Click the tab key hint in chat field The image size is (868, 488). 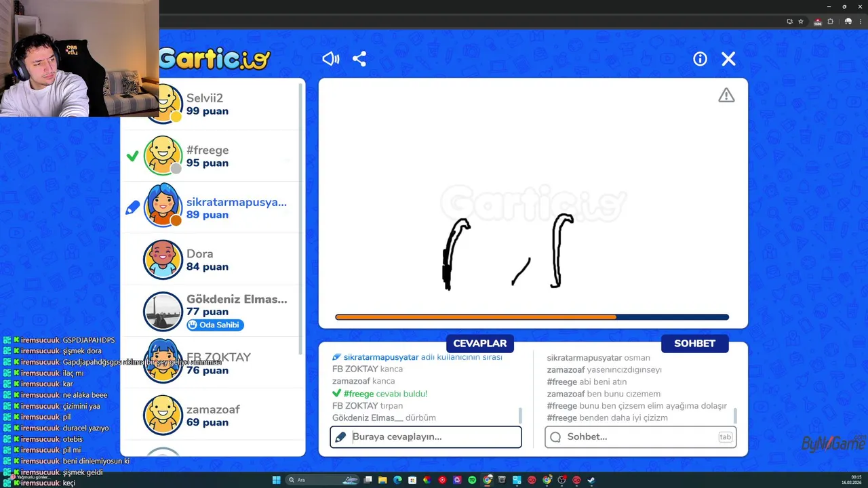pyautogui.click(x=725, y=437)
